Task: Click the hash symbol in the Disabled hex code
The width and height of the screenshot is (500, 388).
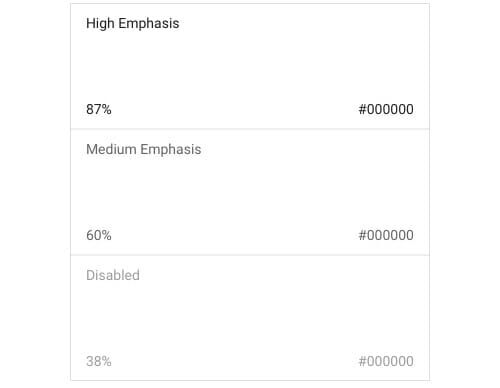Action: (363, 361)
